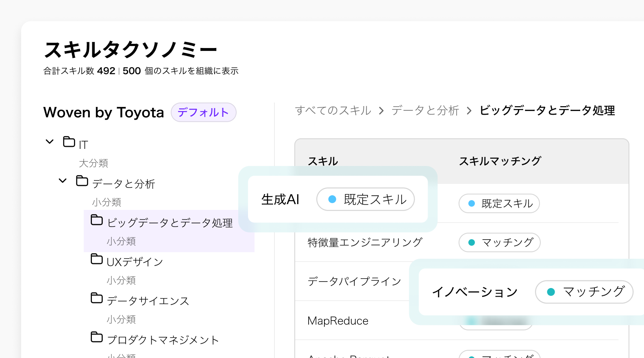Screen dimensions: 644x358
Task: Click the データパイプライン skill name
Action: pos(355,282)
